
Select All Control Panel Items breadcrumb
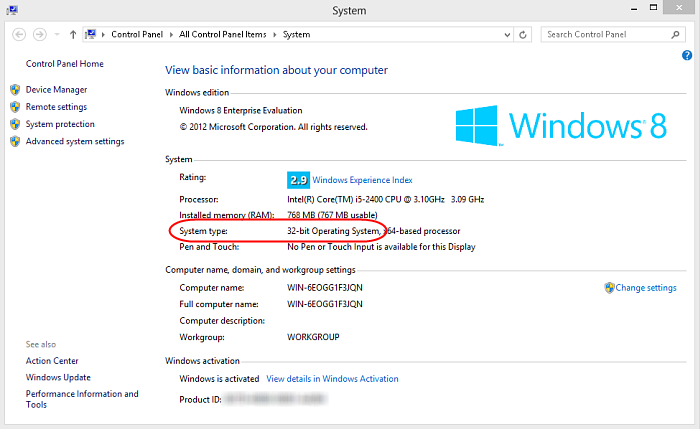point(223,34)
